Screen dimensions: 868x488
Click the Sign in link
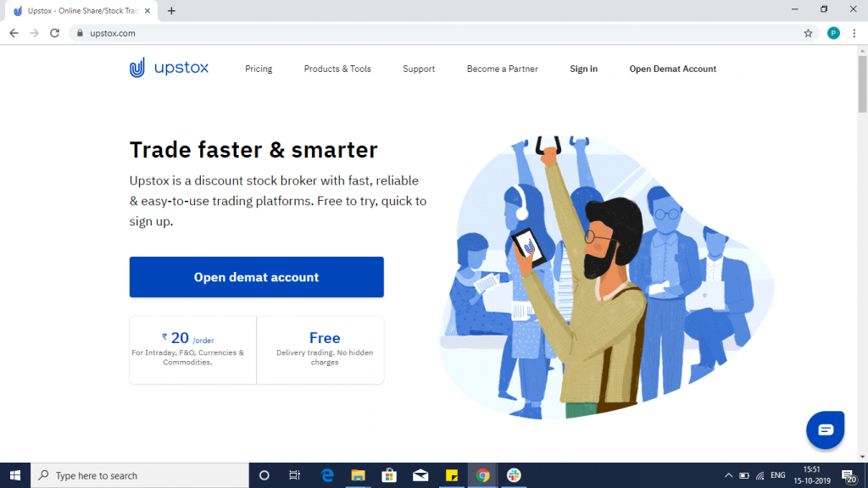point(583,69)
